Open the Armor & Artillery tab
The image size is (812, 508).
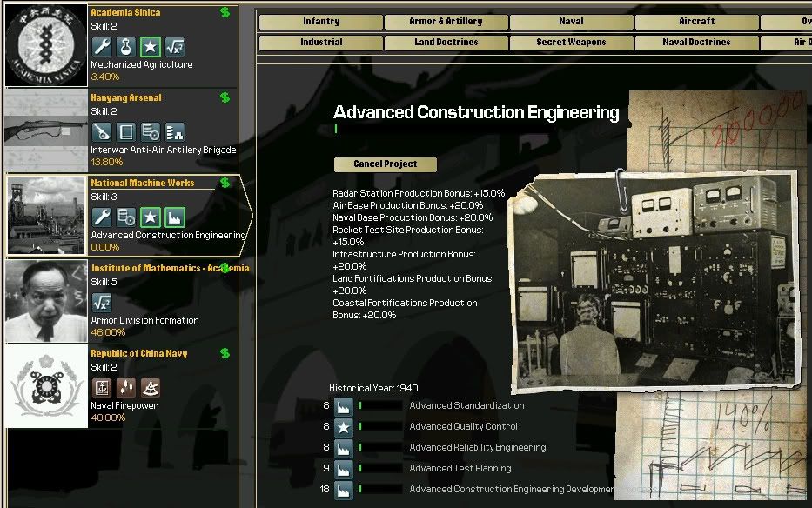pos(446,22)
